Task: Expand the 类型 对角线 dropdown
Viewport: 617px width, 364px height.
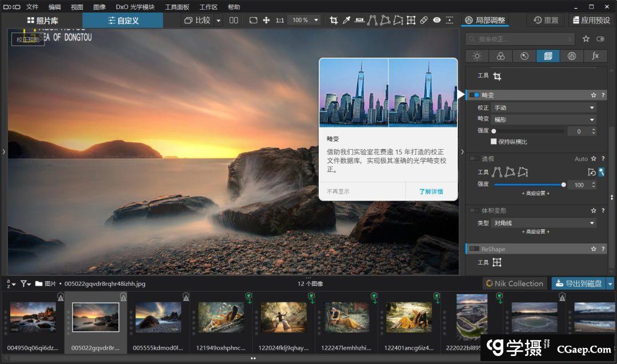Action: pos(544,223)
